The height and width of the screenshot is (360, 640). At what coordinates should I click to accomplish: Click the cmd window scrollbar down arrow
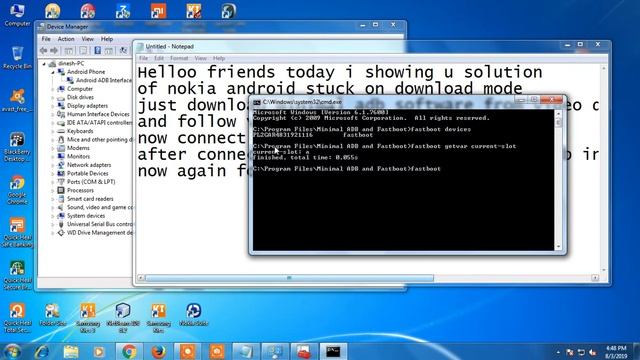pos(558,247)
